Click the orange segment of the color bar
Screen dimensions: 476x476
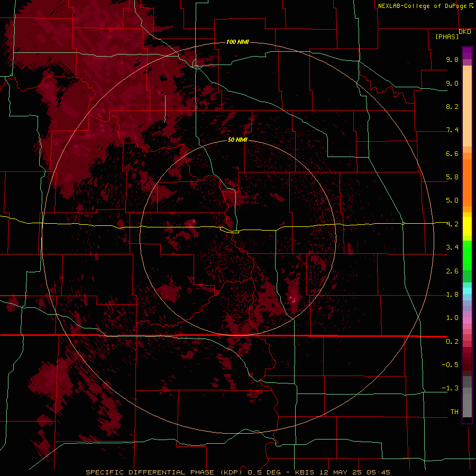[467, 182]
